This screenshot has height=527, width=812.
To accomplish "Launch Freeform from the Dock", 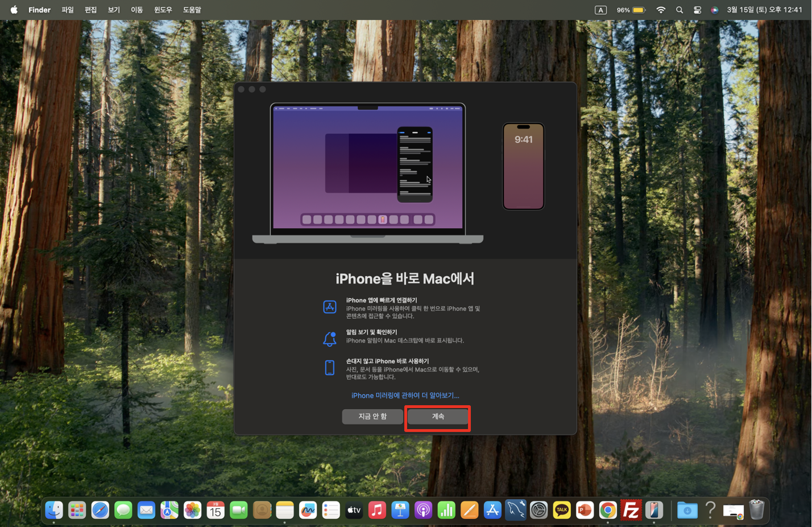I will click(308, 510).
